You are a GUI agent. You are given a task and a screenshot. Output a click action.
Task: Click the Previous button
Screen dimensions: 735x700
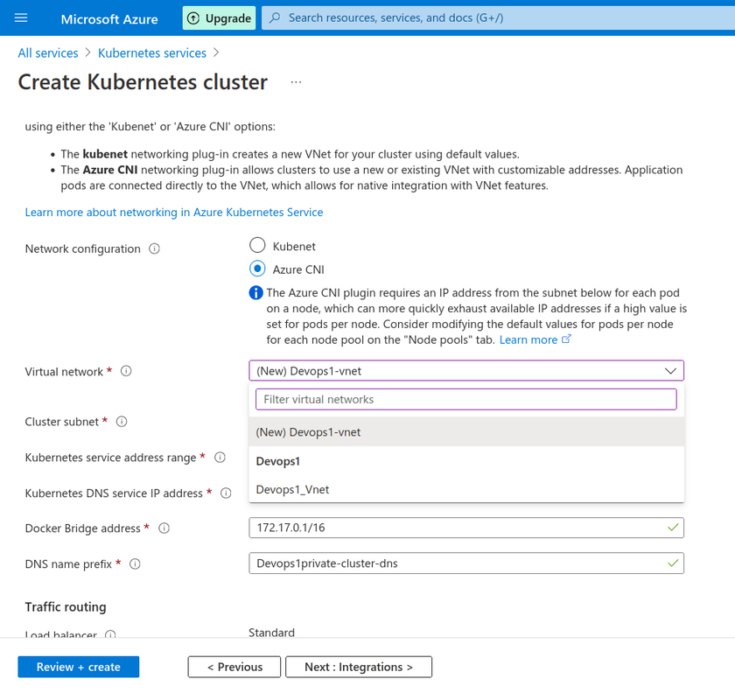click(235, 667)
